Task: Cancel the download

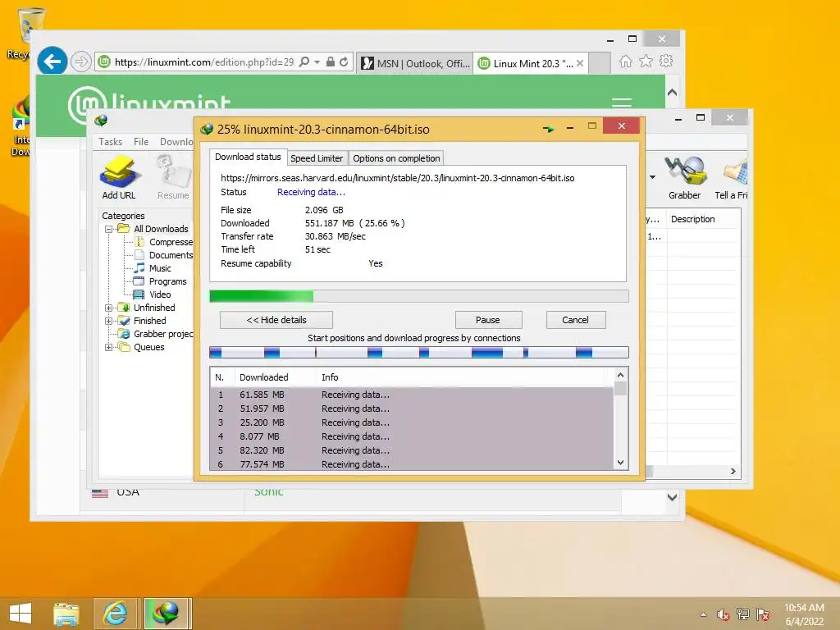Action: click(575, 320)
